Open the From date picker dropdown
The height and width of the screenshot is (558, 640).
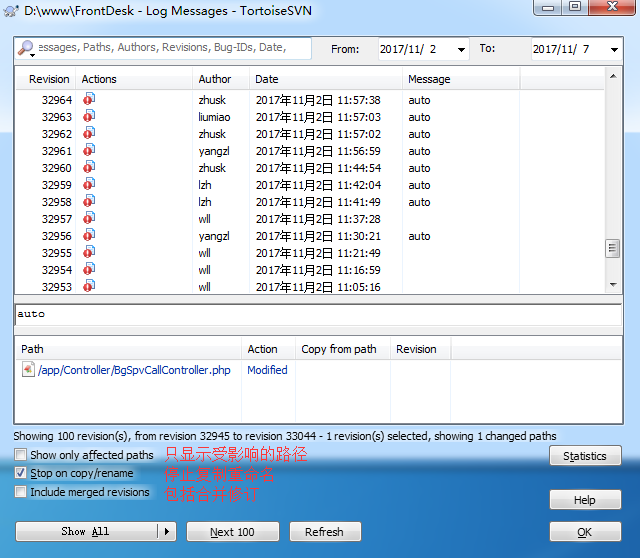click(461, 49)
